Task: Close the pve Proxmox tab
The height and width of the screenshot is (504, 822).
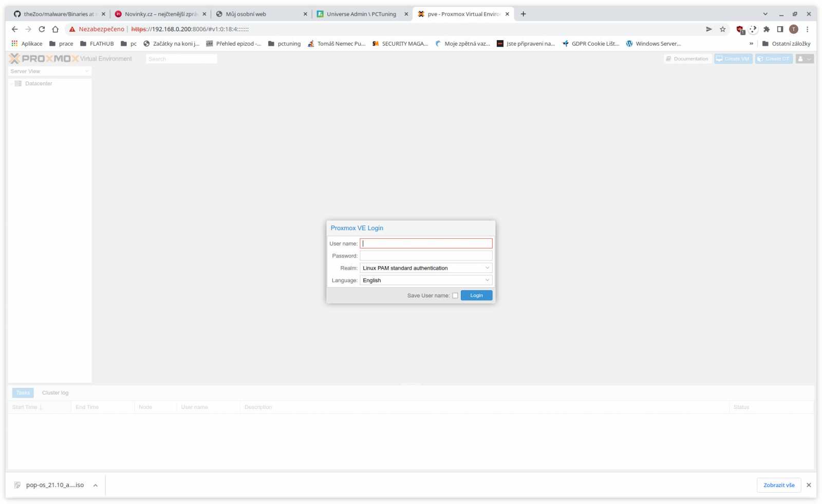Action: pos(507,14)
